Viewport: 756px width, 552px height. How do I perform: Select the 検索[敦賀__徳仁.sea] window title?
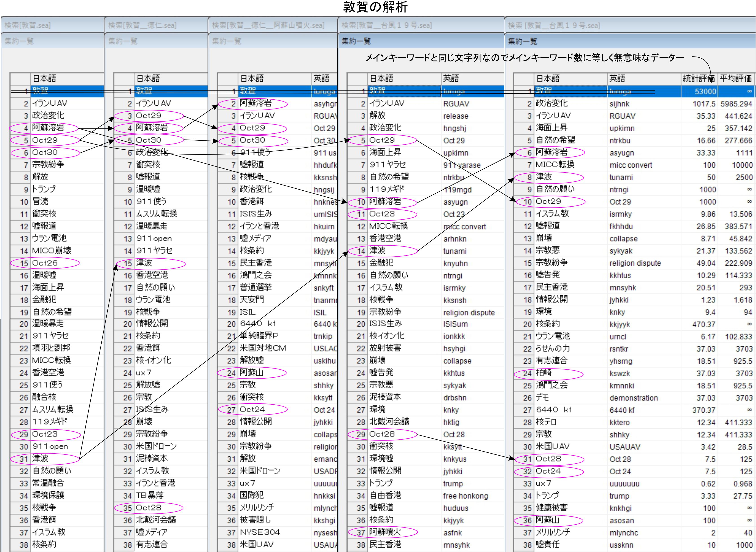(x=142, y=25)
